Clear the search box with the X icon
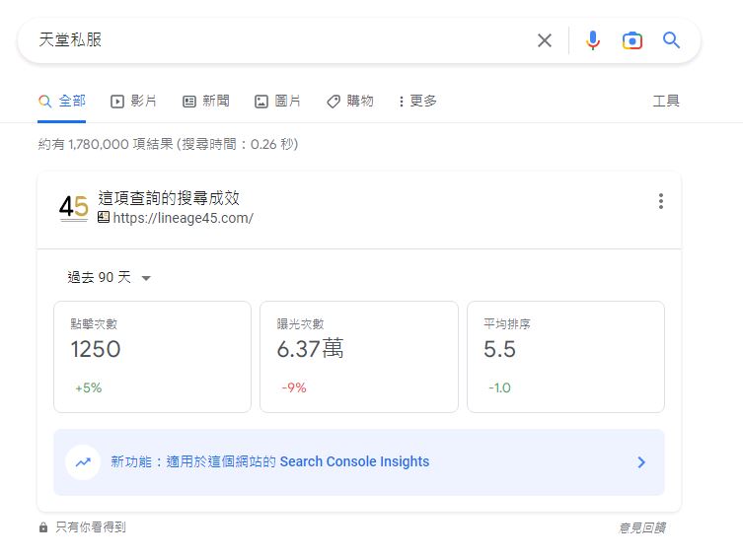The width and height of the screenshot is (743, 560). pyautogui.click(x=545, y=40)
